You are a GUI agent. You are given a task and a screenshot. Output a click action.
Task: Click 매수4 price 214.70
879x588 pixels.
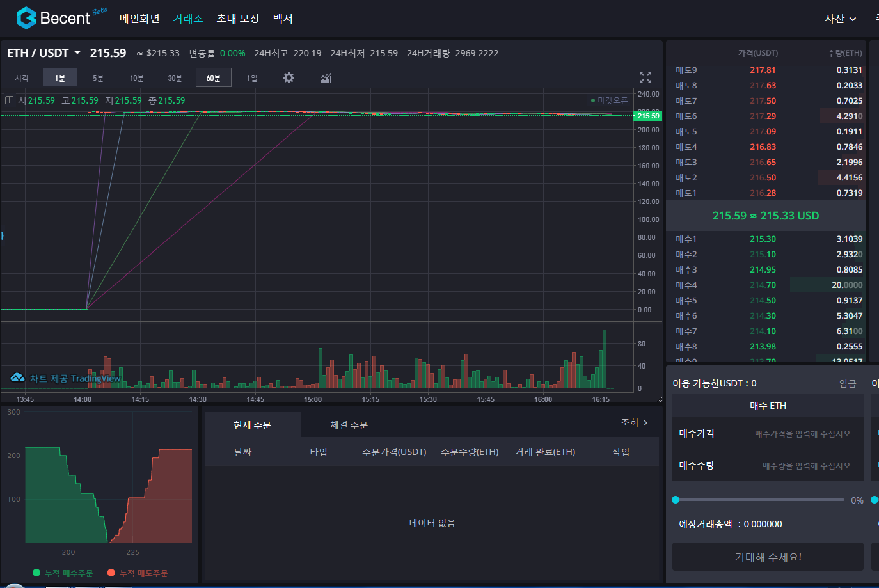763,285
